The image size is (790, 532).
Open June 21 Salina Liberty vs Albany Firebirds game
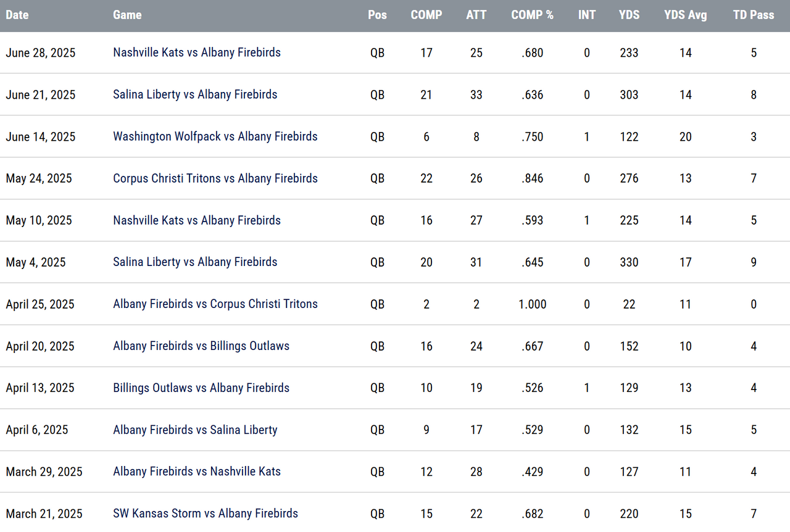(x=195, y=94)
